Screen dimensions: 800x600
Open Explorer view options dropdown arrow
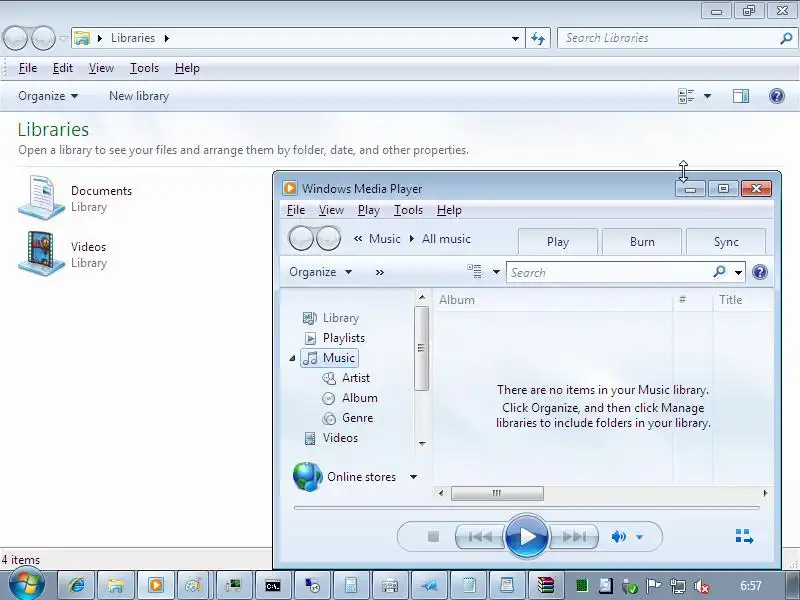pos(708,96)
